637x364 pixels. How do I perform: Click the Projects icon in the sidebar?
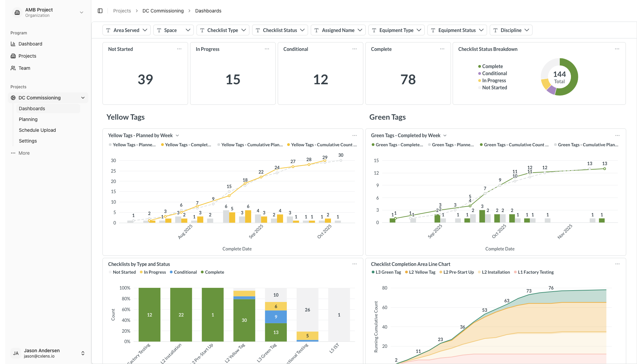[13, 56]
